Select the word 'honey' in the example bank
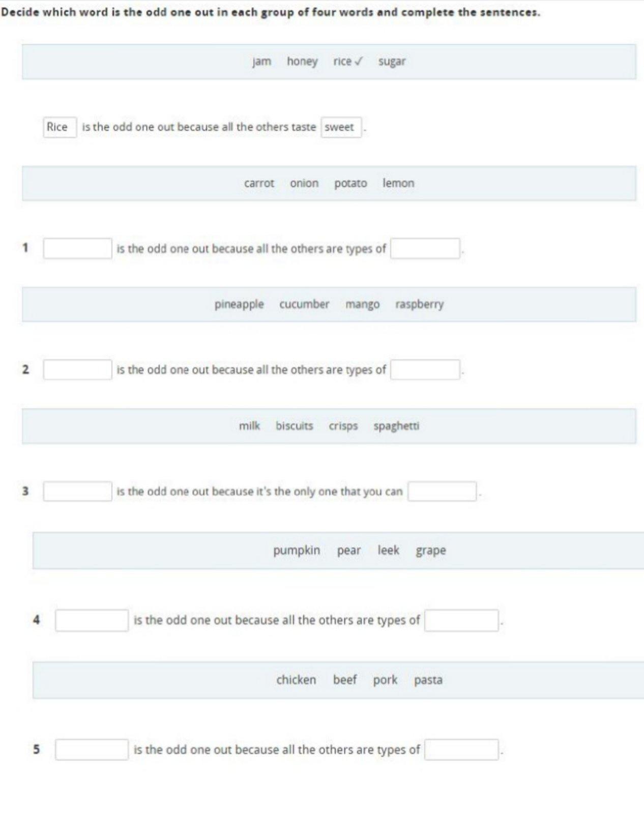The width and height of the screenshot is (644, 814). click(302, 62)
